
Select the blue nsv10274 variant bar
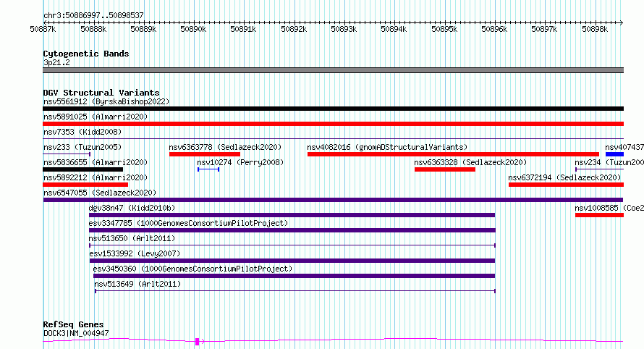[x=208, y=169]
